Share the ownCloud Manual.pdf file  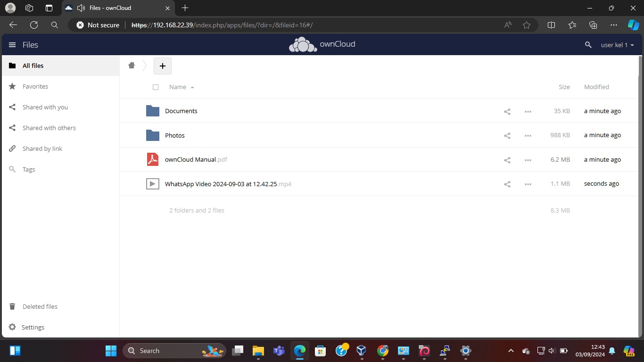click(507, 160)
